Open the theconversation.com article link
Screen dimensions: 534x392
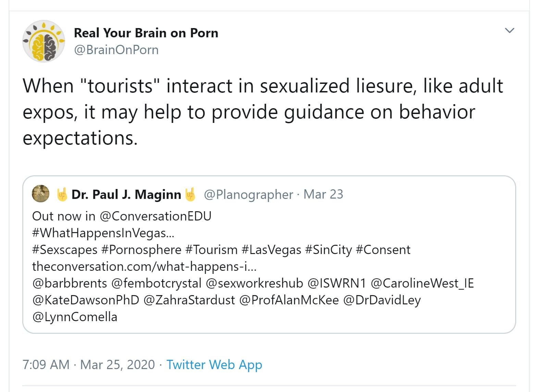pos(144,266)
